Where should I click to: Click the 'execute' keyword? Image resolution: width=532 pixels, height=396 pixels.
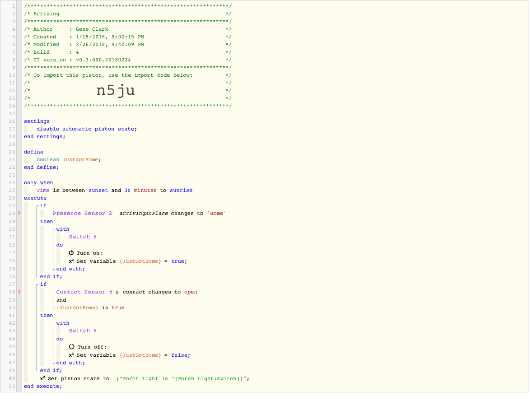point(35,198)
